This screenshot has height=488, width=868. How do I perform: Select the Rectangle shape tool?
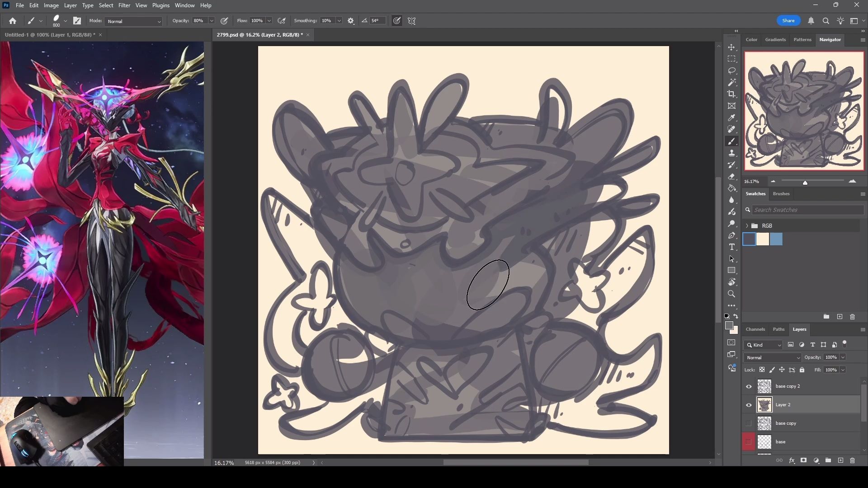click(x=731, y=271)
